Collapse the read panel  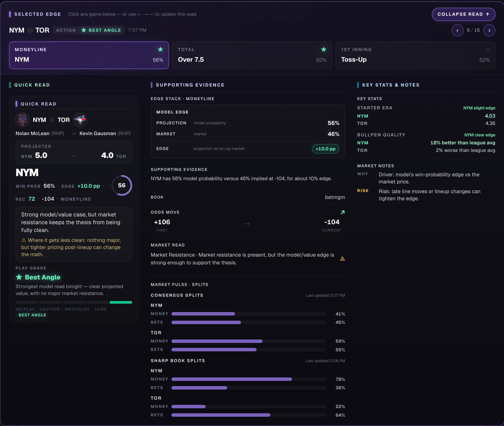click(463, 14)
